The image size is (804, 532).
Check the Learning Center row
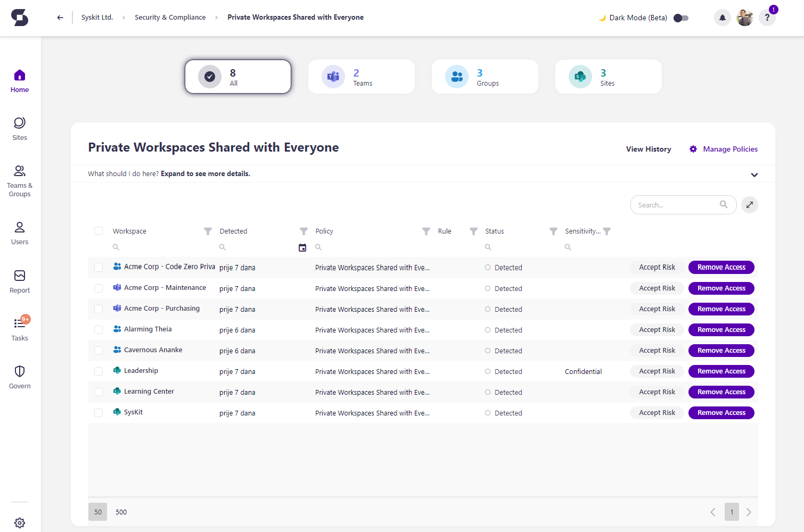pos(99,392)
